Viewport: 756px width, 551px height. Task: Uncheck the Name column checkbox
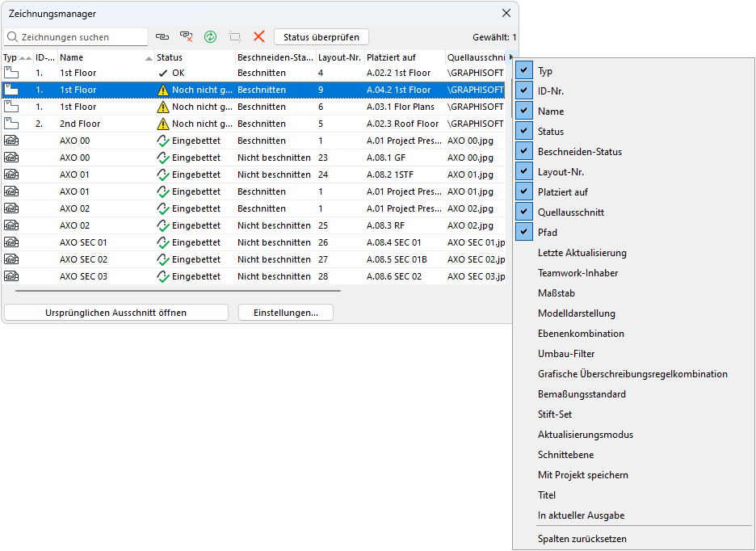click(x=523, y=111)
